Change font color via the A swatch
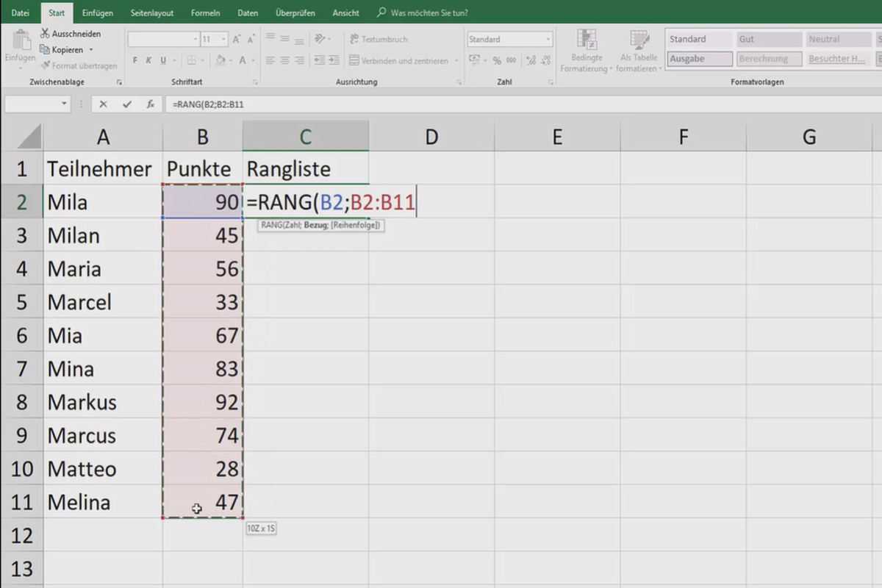 coord(243,60)
